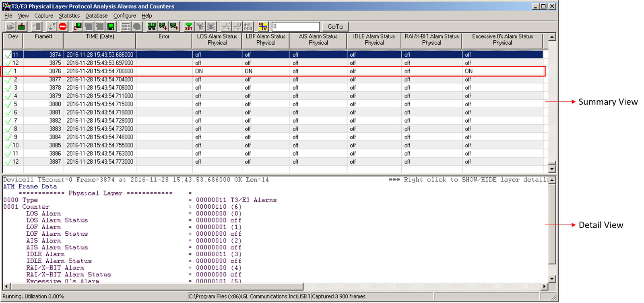Viewport: 644px width, 303px height.
Task: Click the frame number input field beside GoTo
Action: (x=296, y=27)
